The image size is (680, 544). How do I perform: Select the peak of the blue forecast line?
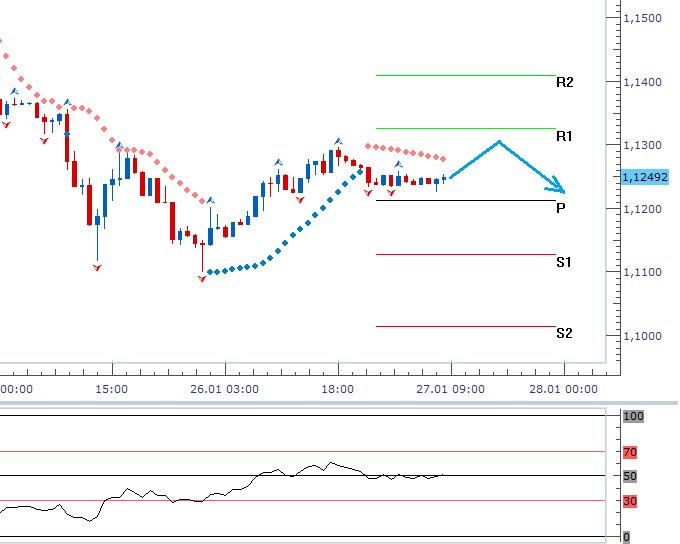498,141
